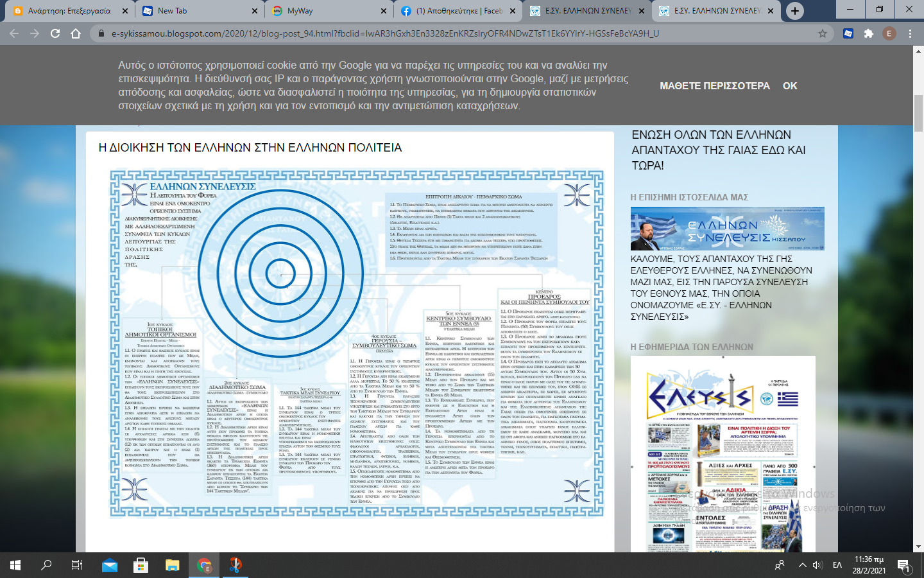Open Windows taskbar search

[x=46, y=565]
